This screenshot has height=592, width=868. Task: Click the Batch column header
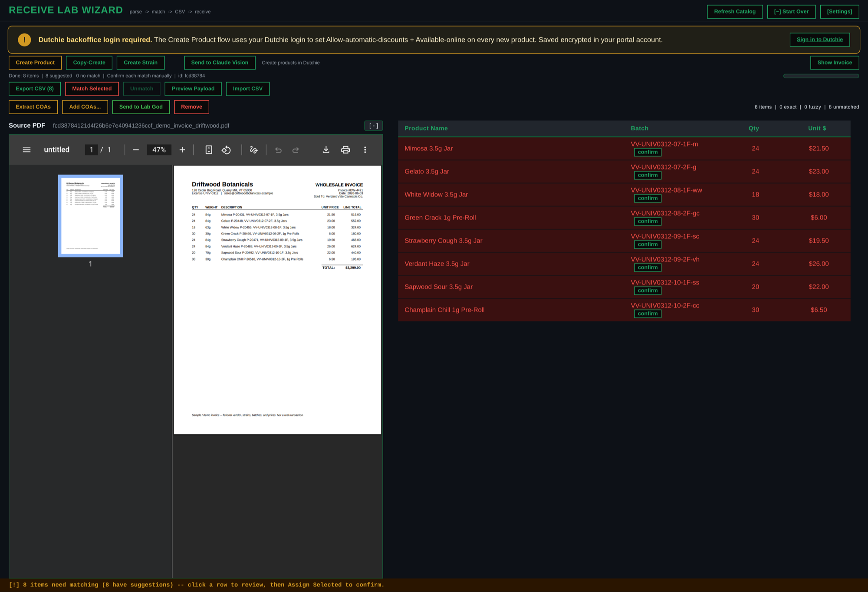[639, 128]
